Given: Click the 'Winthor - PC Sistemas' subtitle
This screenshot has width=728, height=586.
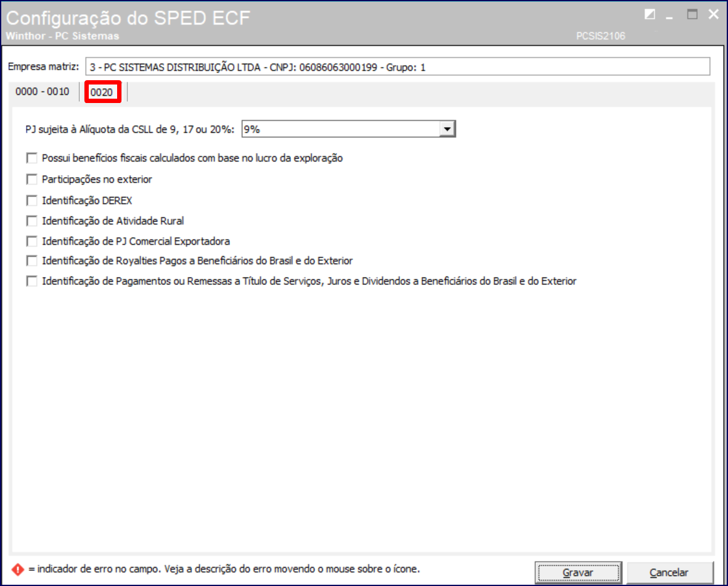Looking at the screenshot, I should point(62,36).
